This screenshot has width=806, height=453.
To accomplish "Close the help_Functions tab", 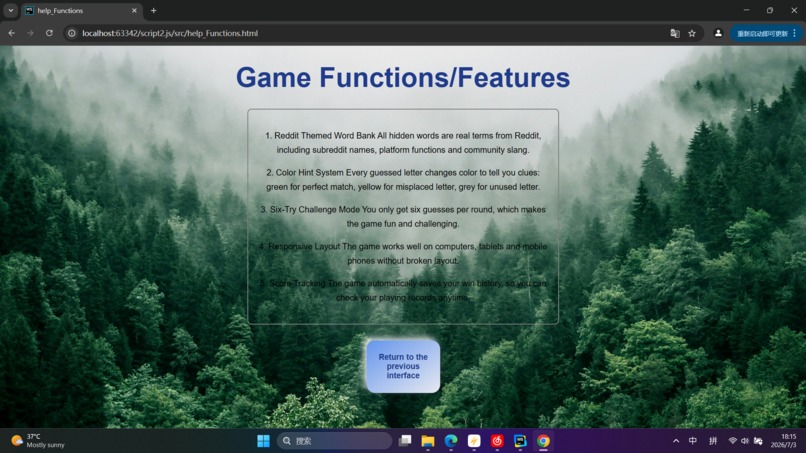I will point(134,11).
